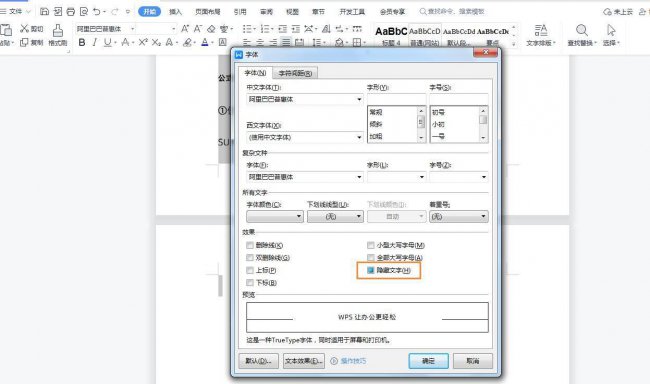Click the Default (默认) button

(x=258, y=361)
